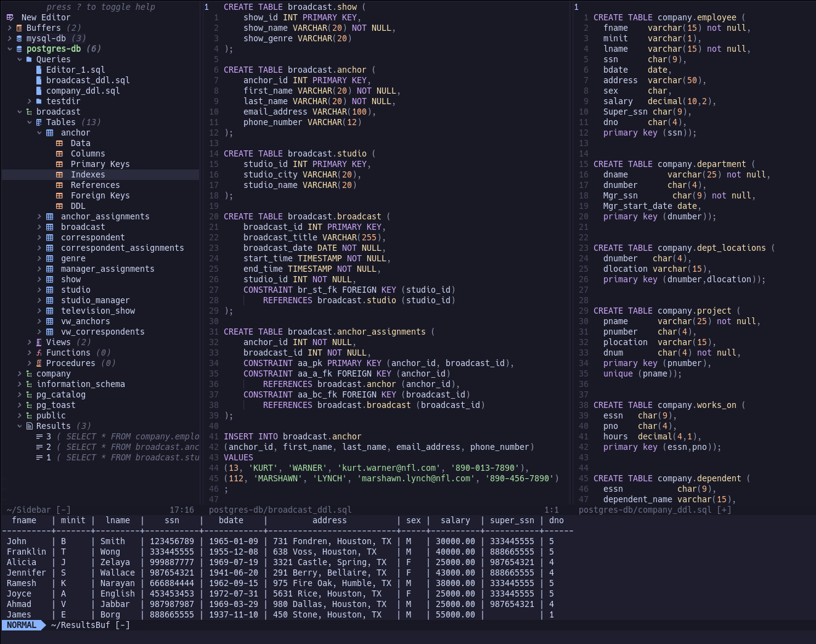Screen dimensions: 816x644
Task: Click the Results folder icon
Action: click(x=29, y=426)
